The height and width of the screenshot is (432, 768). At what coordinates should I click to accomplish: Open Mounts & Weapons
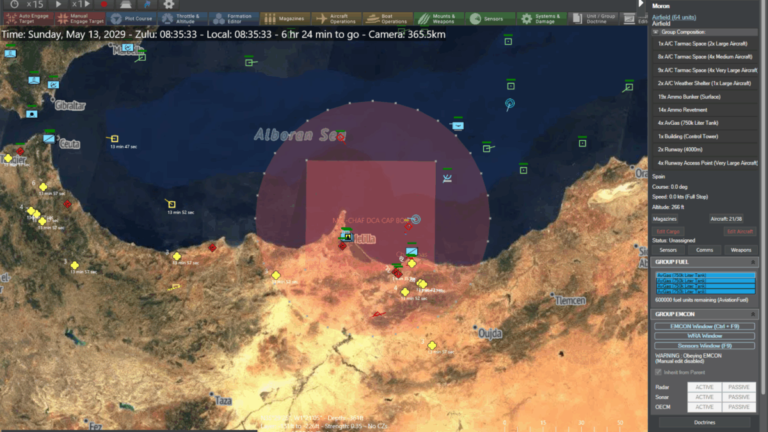(x=439, y=19)
